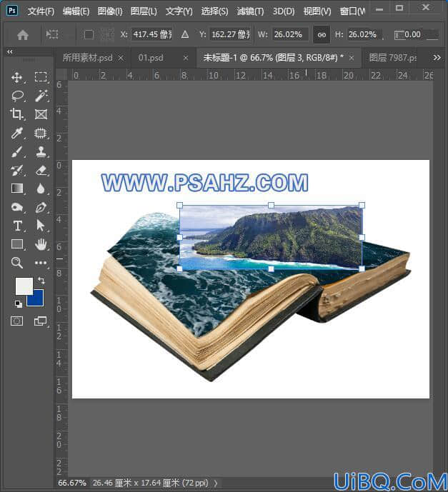This screenshot has height=492, width=448.
Task: Close the 所用素材.psd tab
Action: tap(121, 58)
